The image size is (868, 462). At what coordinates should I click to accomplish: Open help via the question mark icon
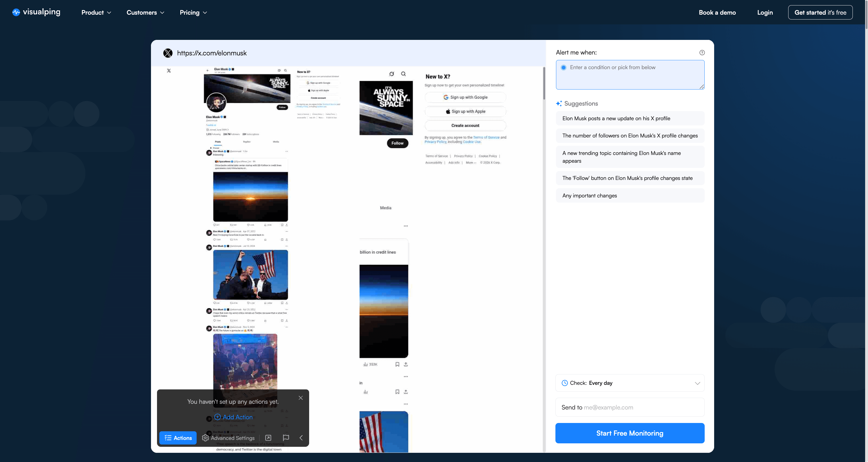click(702, 52)
